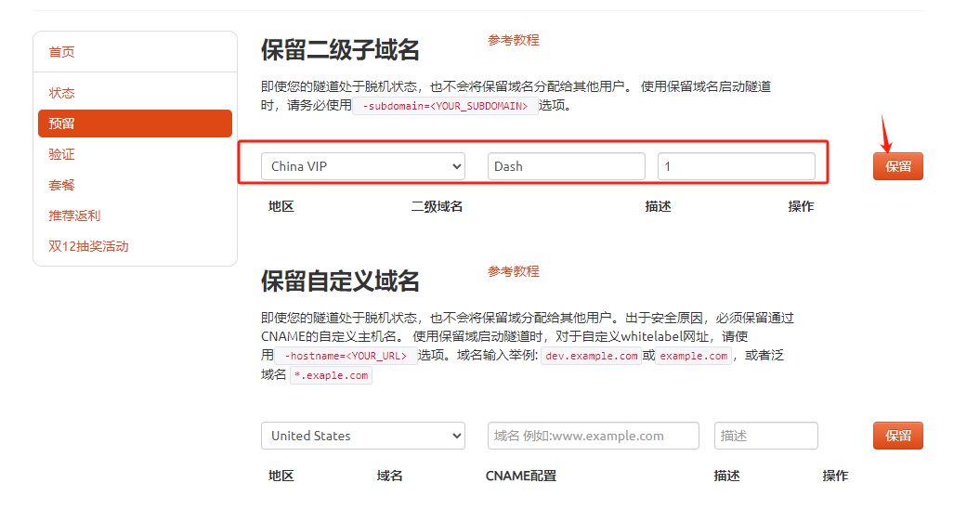The height and width of the screenshot is (509, 980).
Task: Open the 首页 sidebar link
Action: point(61,52)
